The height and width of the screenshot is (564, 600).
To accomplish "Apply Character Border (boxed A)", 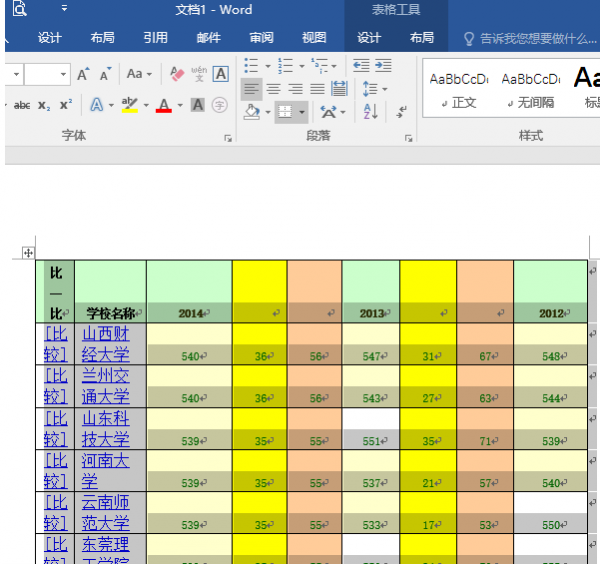I will pos(221,74).
